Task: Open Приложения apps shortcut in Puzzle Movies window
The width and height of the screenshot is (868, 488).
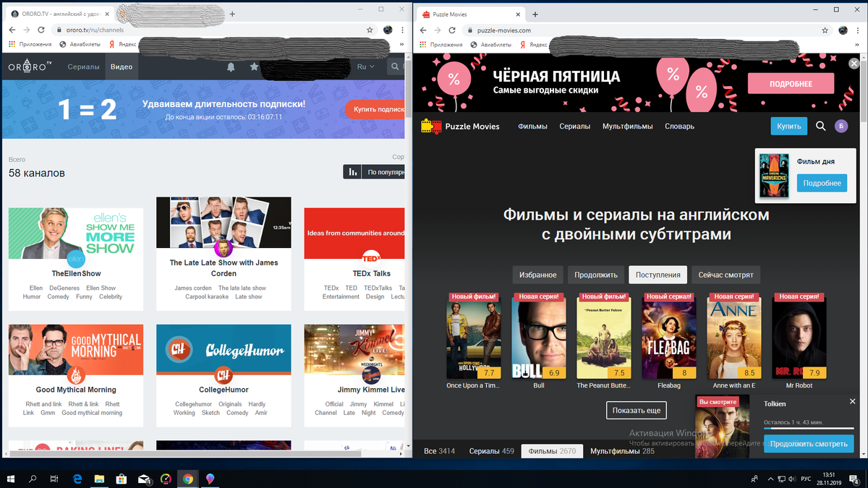Action: (441, 44)
